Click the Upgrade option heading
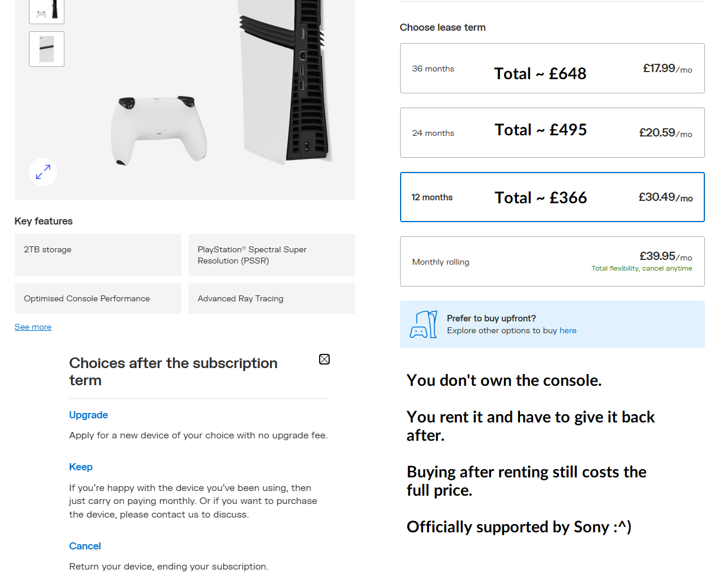This screenshot has height=579, width=728. tap(89, 415)
